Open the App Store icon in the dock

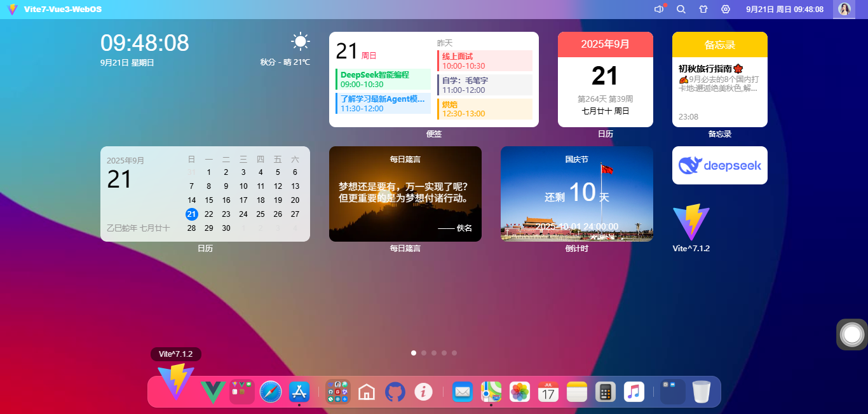click(299, 392)
